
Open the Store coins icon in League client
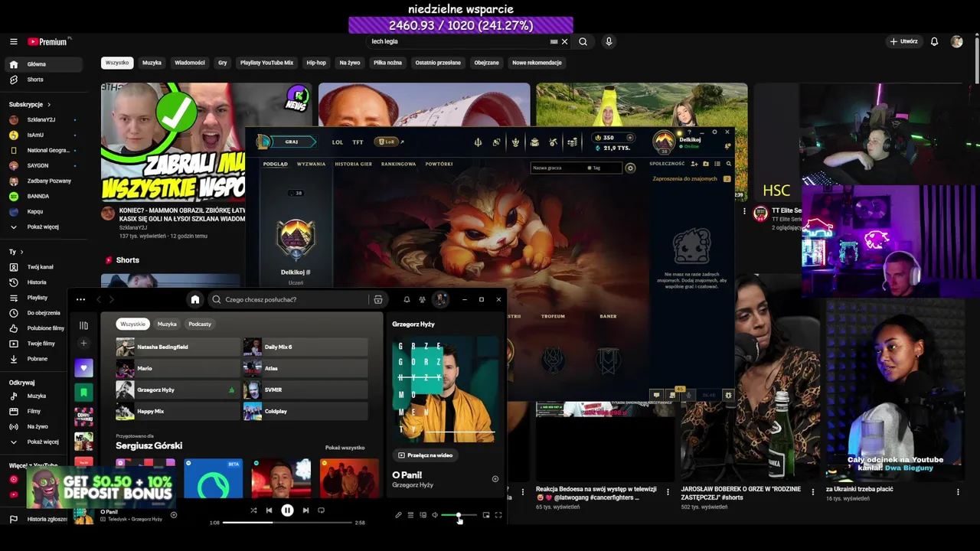coord(572,142)
